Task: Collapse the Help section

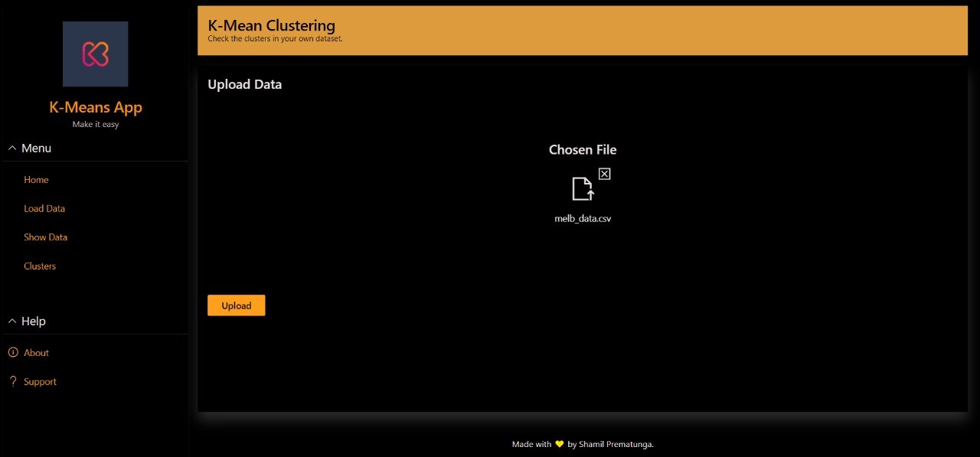Action: [x=11, y=321]
